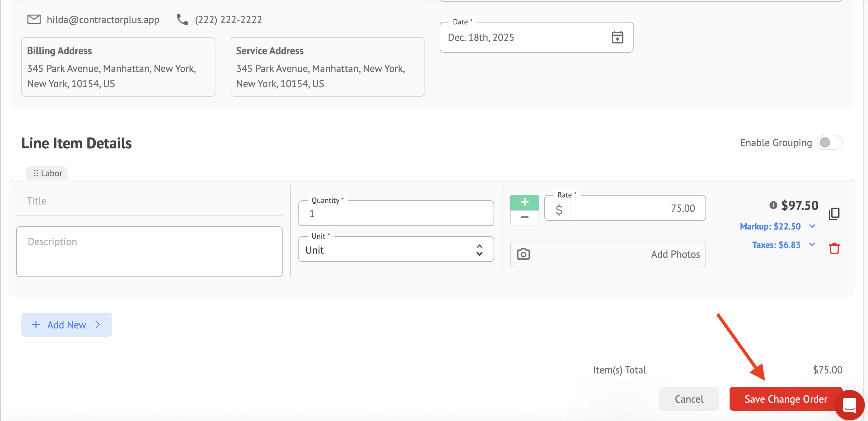Save Change Order
The image size is (868, 421).
pos(785,399)
